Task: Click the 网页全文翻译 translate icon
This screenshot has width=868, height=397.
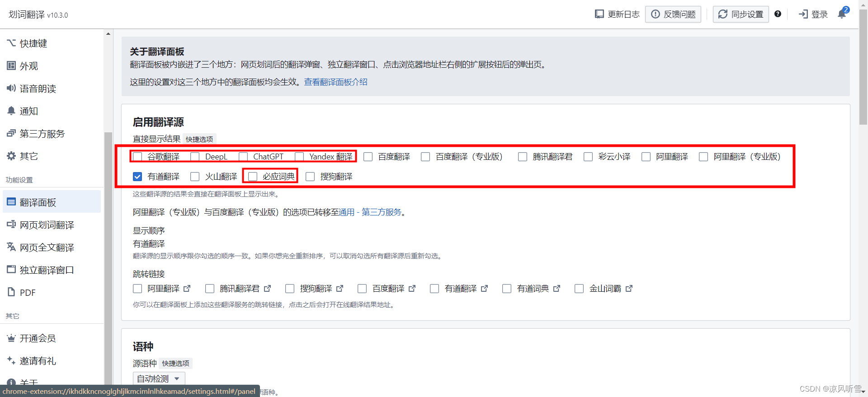Action: click(11, 247)
